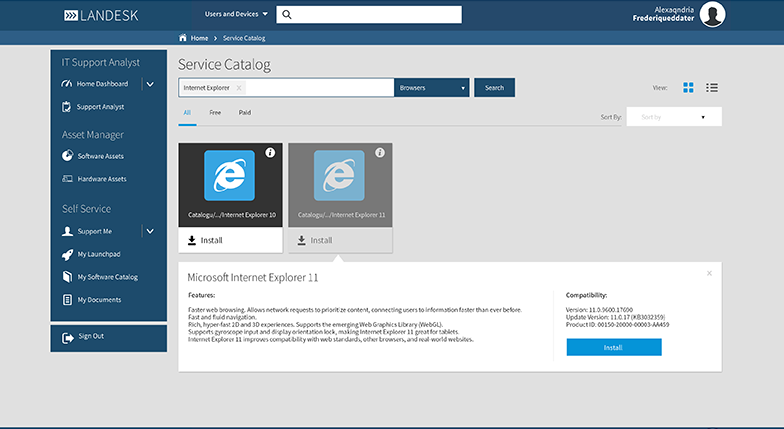Click the Search button

pyautogui.click(x=494, y=88)
